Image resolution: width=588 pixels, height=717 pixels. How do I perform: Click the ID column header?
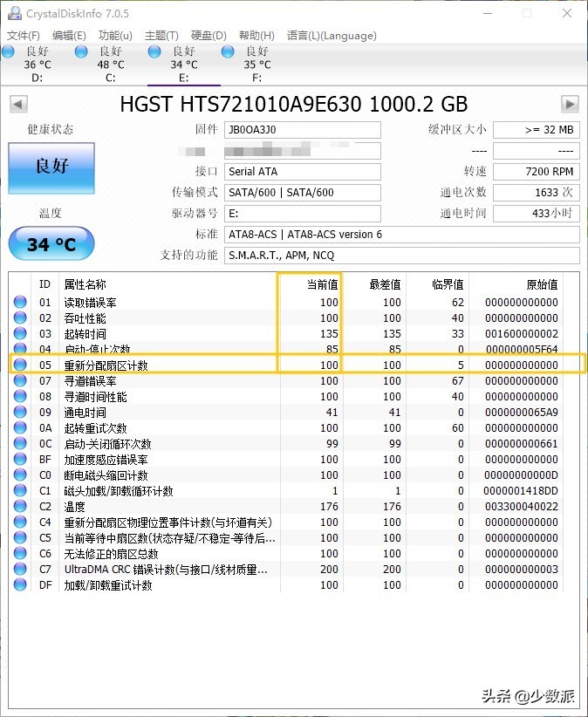pos(44,284)
